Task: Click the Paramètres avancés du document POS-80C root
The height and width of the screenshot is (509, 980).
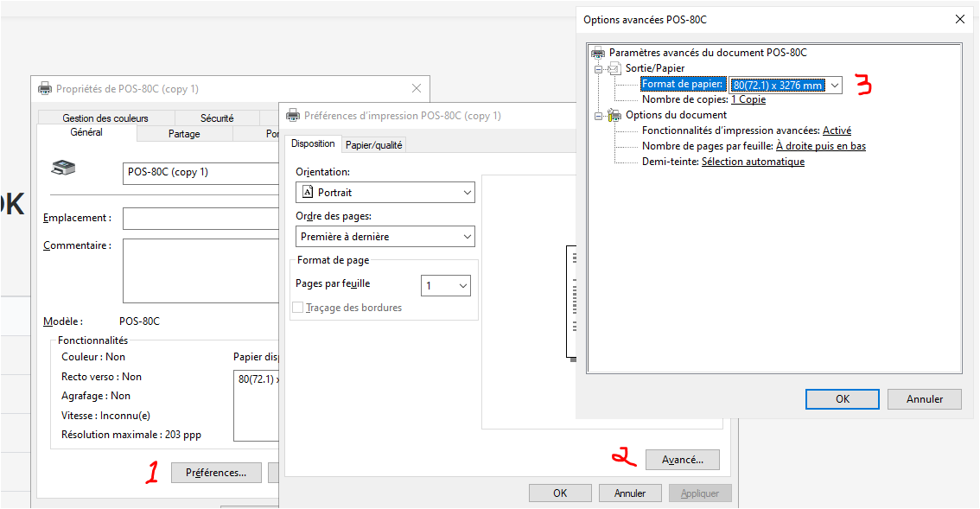Action: coord(708,53)
